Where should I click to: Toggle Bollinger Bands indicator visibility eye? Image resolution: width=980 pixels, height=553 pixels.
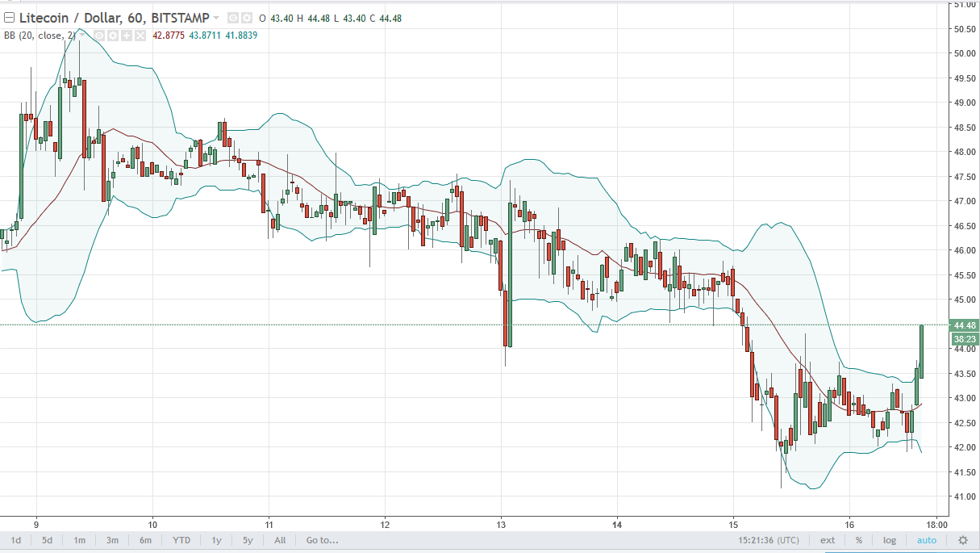101,36
